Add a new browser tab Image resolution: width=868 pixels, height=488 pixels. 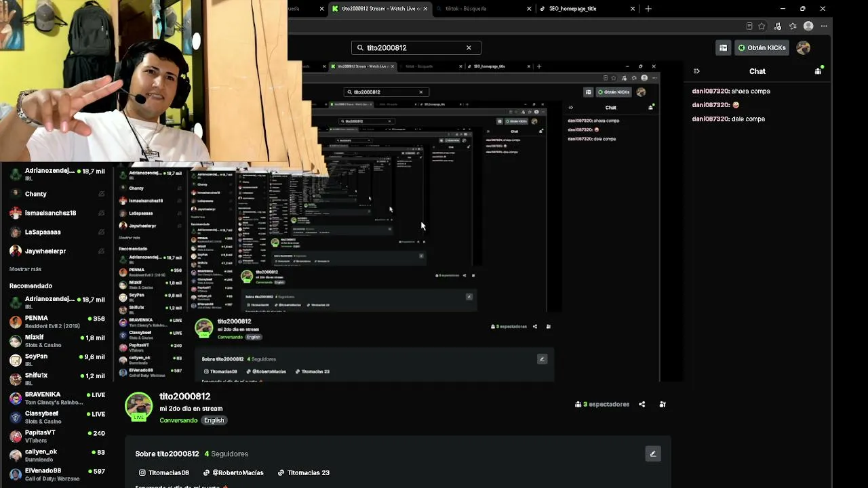tap(648, 9)
